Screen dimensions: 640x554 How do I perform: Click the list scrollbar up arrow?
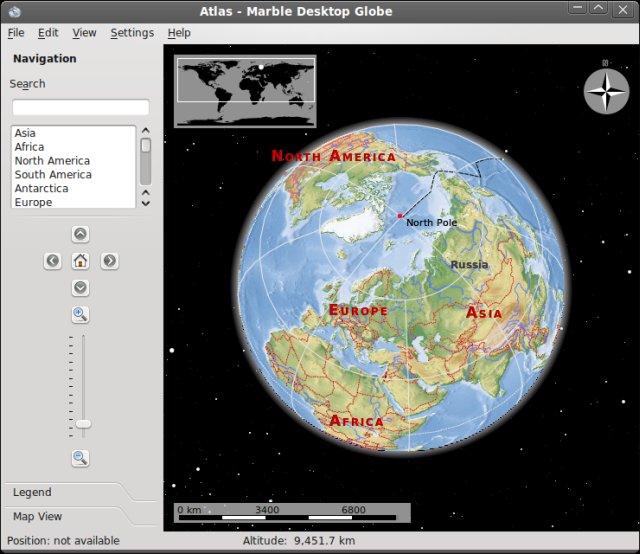click(x=146, y=131)
